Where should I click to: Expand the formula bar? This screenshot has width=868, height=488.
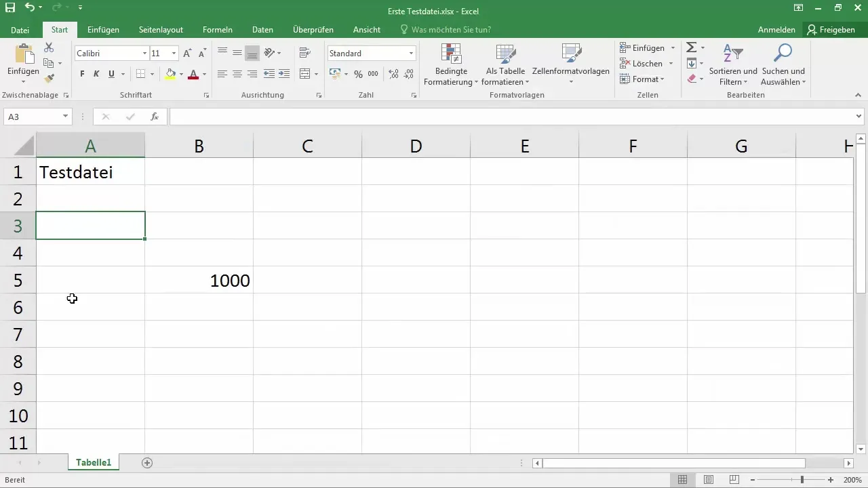click(859, 117)
